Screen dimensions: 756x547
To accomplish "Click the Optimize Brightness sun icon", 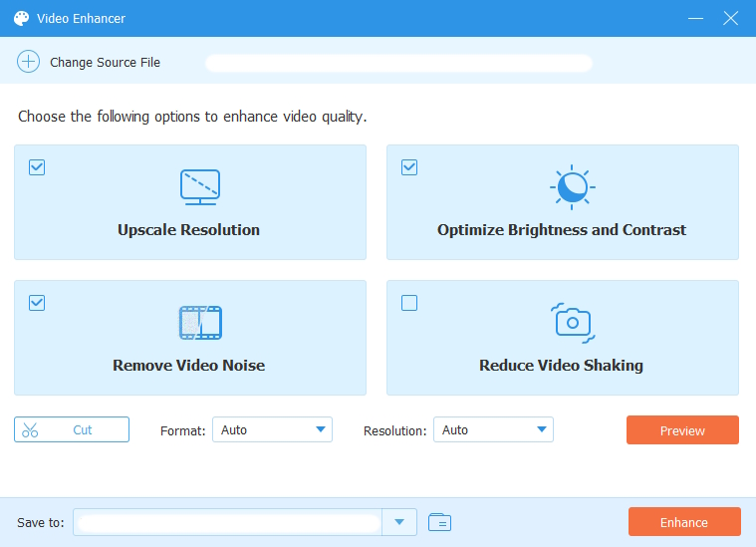I will 573,187.
